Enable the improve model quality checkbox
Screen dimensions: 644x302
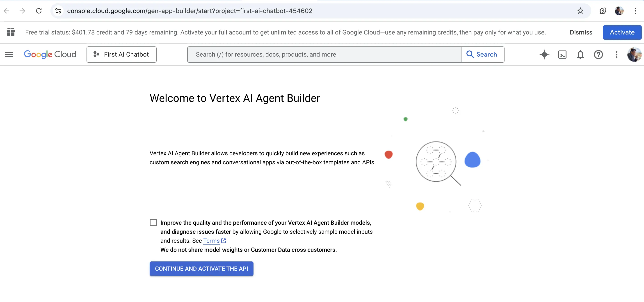pyautogui.click(x=153, y=222)
